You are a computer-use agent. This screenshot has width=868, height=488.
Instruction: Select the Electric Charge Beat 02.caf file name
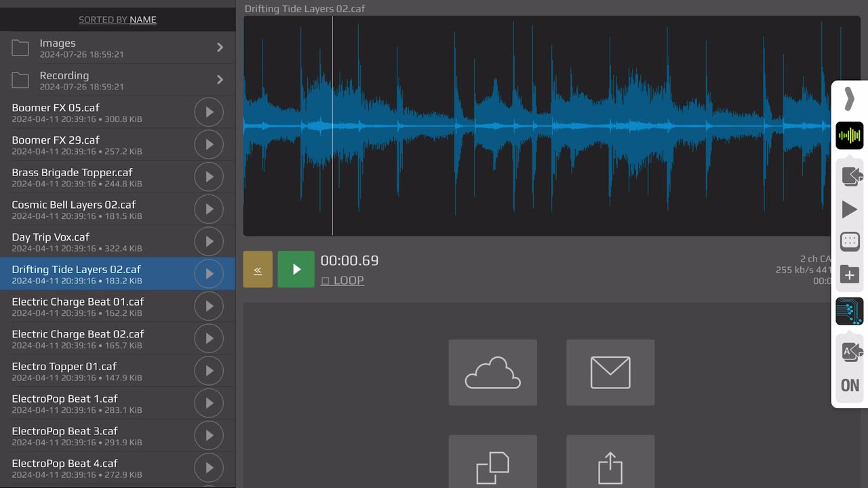pos(78,334)
